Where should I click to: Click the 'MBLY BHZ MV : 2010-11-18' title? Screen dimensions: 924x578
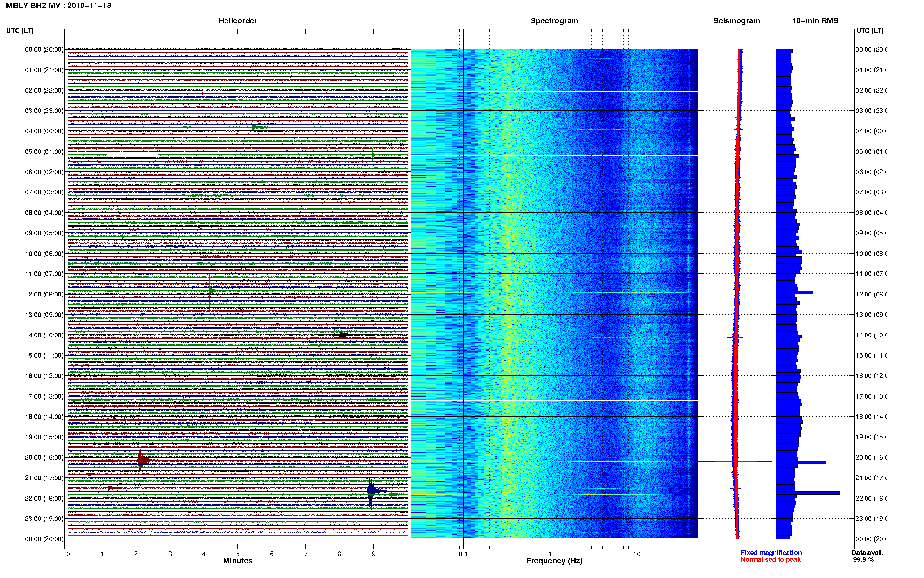click(58, 6)
